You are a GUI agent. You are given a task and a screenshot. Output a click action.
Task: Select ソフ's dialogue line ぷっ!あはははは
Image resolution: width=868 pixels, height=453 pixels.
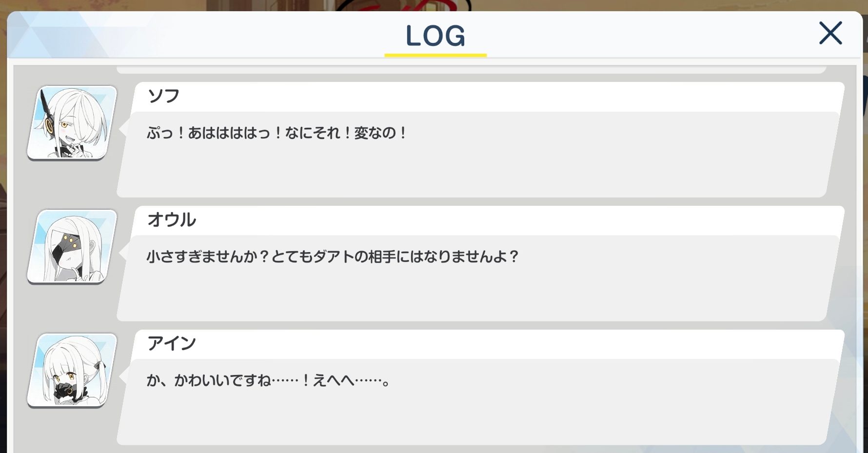276,133
